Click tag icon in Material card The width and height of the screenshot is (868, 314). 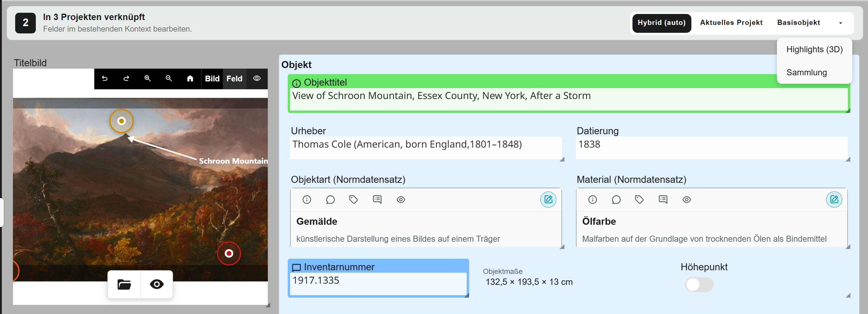[639, 200]
